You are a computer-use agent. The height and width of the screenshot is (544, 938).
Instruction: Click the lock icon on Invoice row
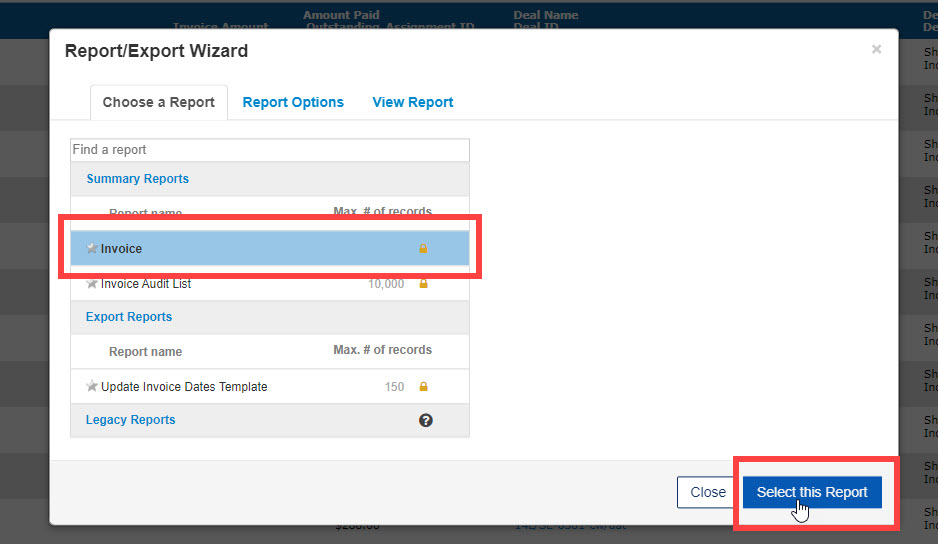coord(423,249)
